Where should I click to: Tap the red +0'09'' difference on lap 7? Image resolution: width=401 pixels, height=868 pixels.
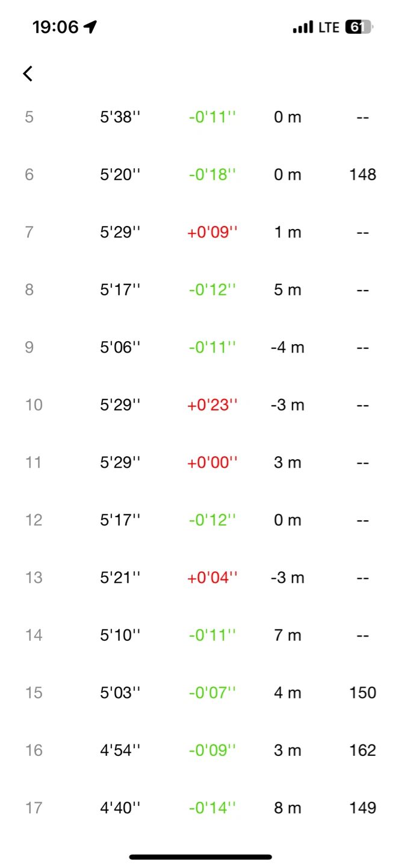click(x=213, y=232)
